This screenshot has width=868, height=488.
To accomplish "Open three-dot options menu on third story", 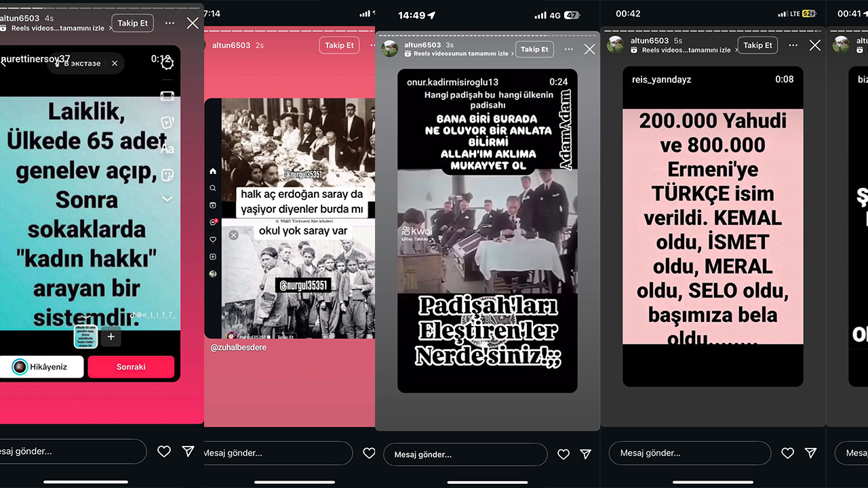I will click(x=568, y=49).
